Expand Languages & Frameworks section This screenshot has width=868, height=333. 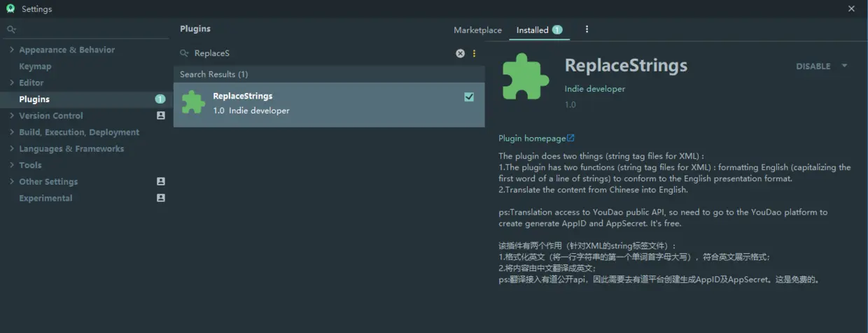(12, 148)
